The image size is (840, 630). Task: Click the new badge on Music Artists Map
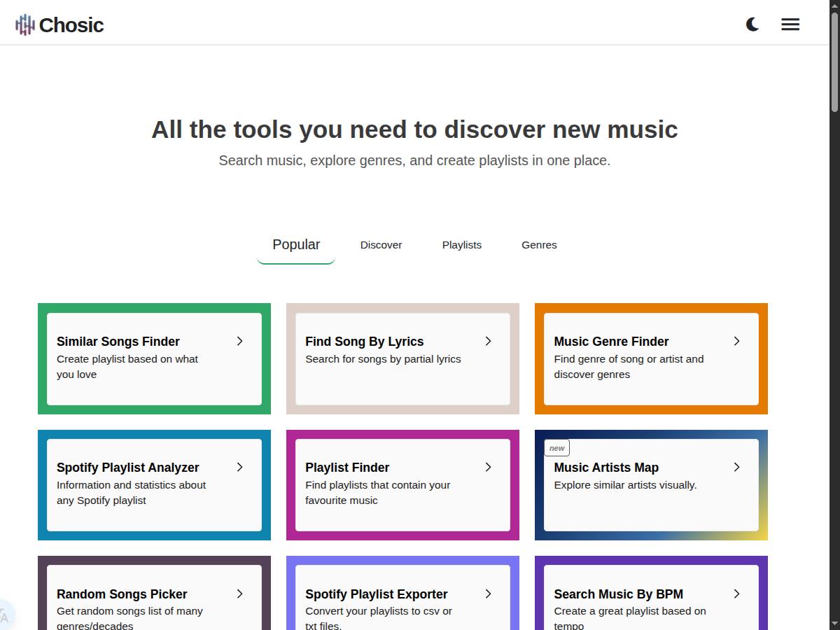(x=557, y=448)
